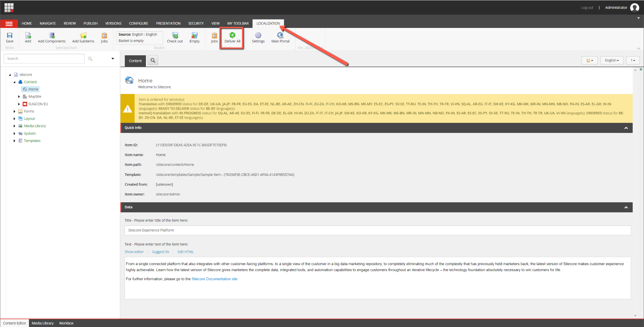Click the Title text field
644x327 pixels.
pos(378,230)
